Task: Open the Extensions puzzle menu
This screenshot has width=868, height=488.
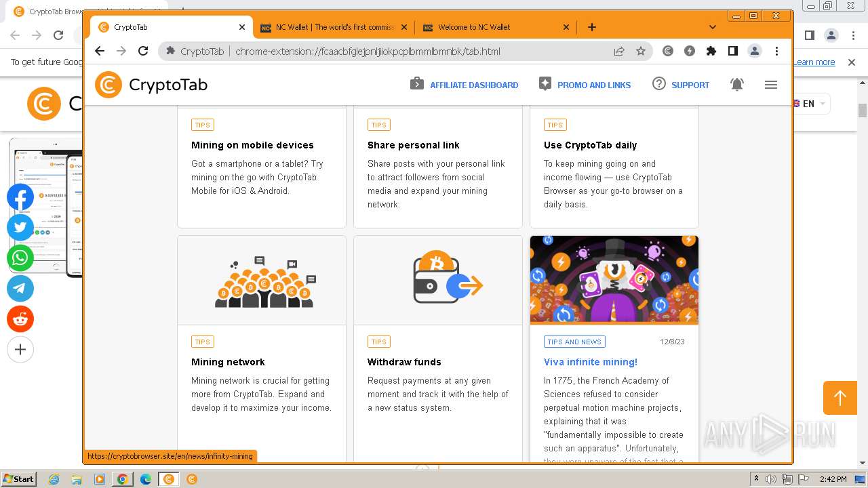Action: 711,51
